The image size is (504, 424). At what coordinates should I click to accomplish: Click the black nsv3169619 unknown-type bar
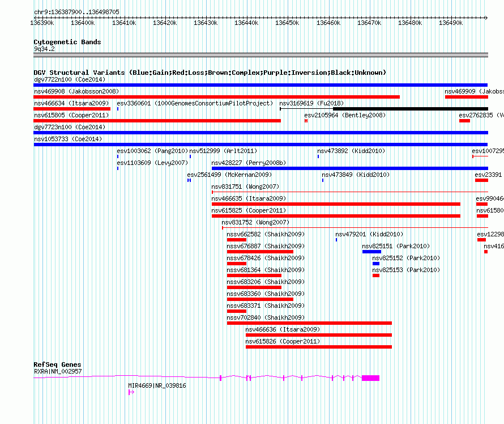click(411, 109)
